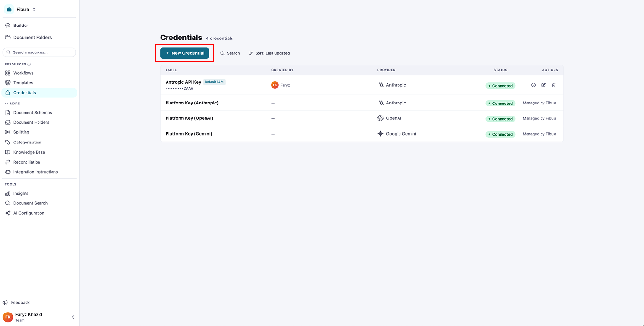Screen dimensions: 644x326
Task: Click the Categorisation tag icon
Action: [x=8, y=143]
